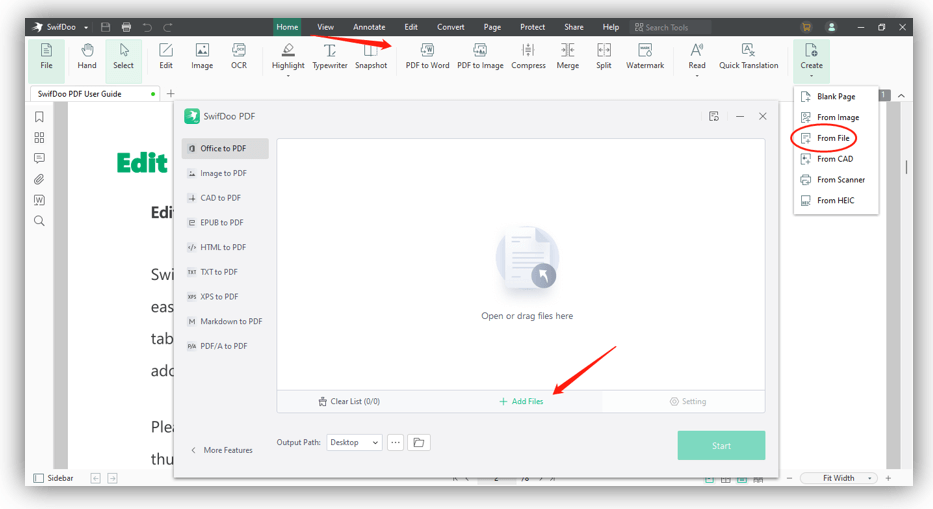The height and width of the screenshot is (509, 933).
Task: Select the Typewriter tool
Action: tap(330, 57)
